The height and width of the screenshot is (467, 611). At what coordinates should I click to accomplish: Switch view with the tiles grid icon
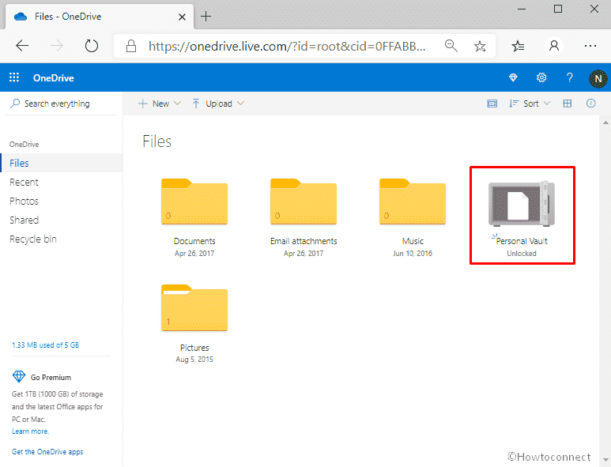(x=567, y=103)
